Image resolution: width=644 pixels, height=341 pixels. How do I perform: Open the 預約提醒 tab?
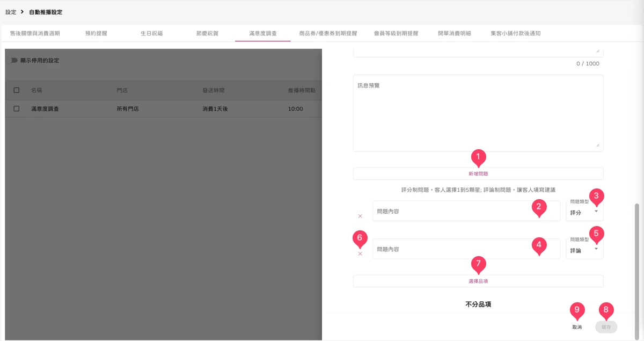click(96, 33)
